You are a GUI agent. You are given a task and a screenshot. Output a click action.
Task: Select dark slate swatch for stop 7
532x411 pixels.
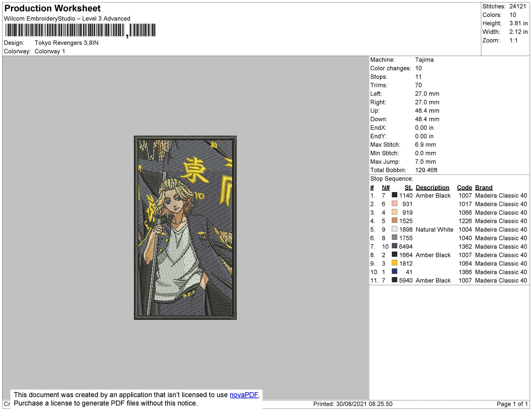394,246
